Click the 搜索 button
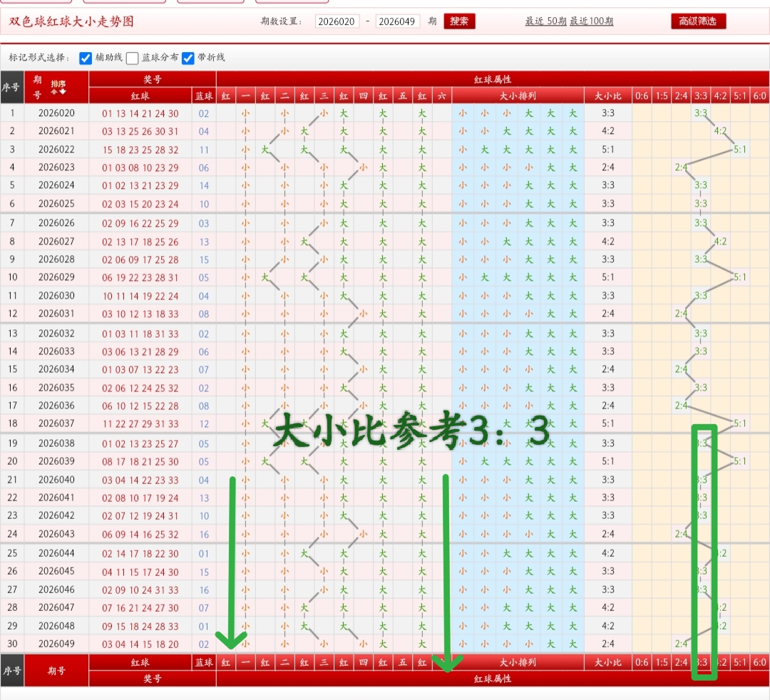The image size is (770, 700). click(459, 21)
